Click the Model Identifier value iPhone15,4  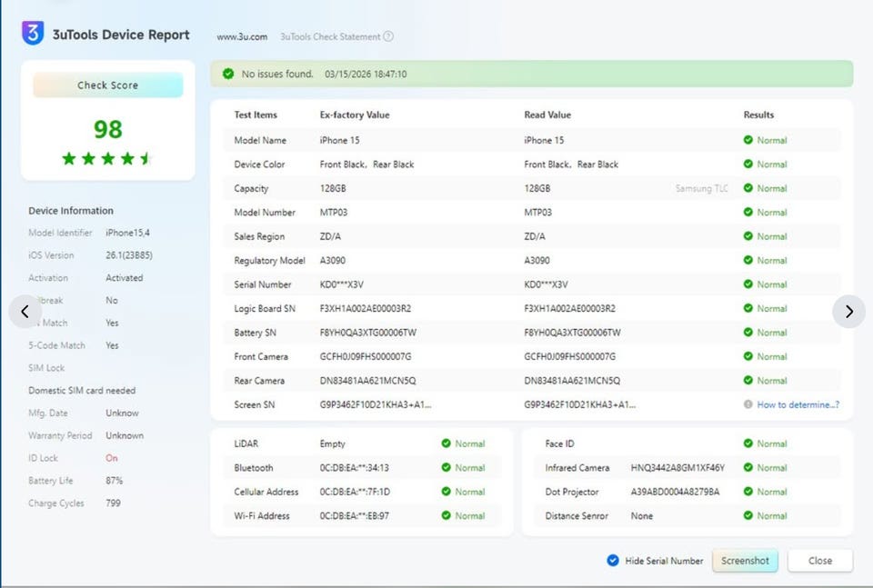(x=127, y=233)
